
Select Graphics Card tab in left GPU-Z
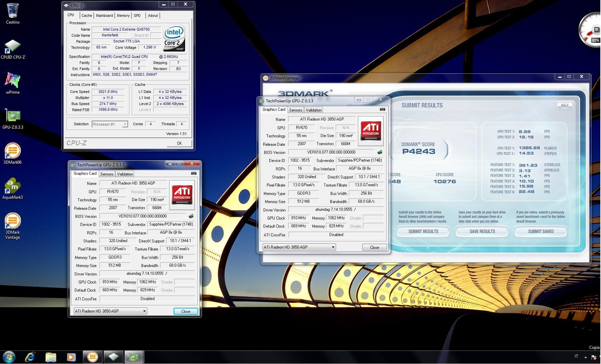85,174
